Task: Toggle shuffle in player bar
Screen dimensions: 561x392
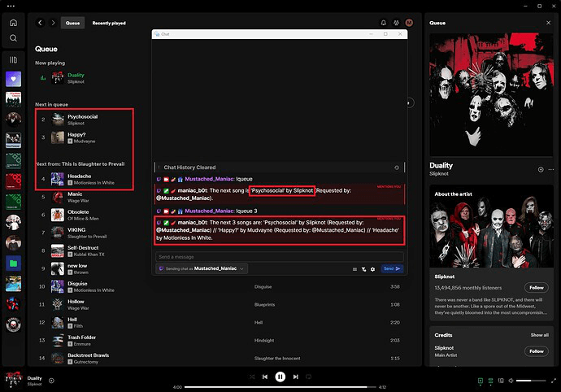Action: pyautogui.click(x=252, y=377)
